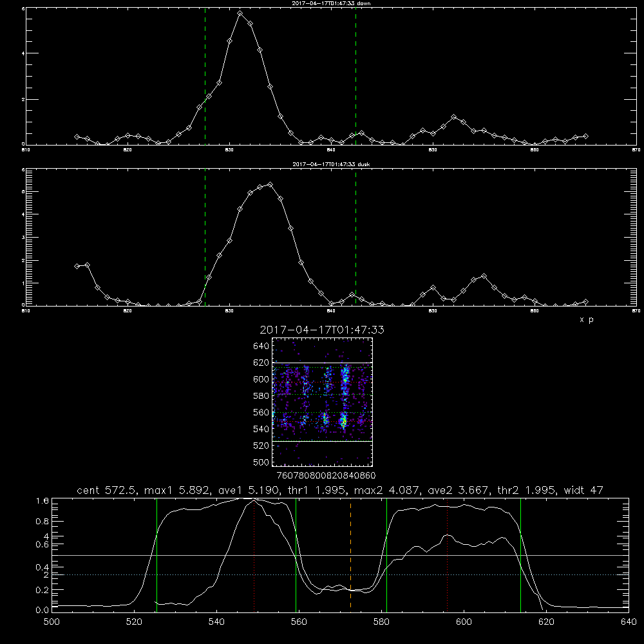
Task: Click the 600 tick label beside the heatmap
Action: point(261,379)
